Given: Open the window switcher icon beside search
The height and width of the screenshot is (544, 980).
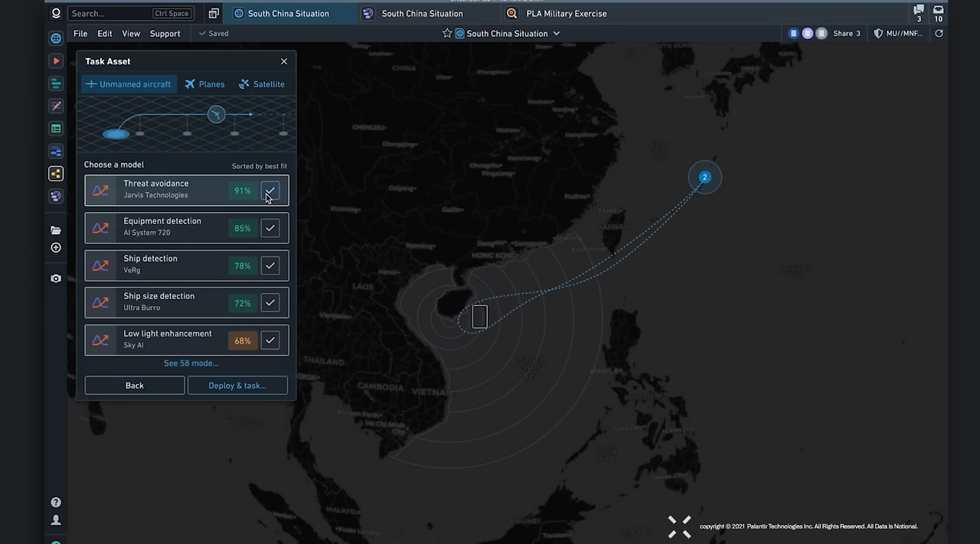Looking at the screenshot, I should point(214,13).
